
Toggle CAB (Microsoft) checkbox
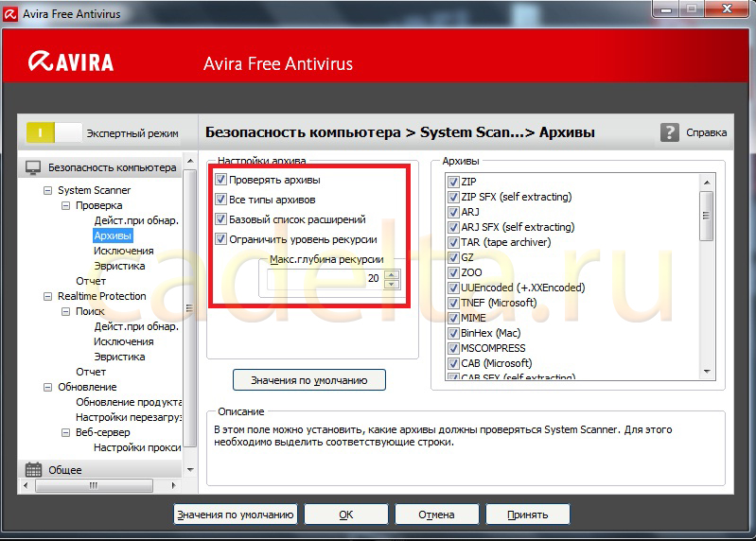pos(453,364)
